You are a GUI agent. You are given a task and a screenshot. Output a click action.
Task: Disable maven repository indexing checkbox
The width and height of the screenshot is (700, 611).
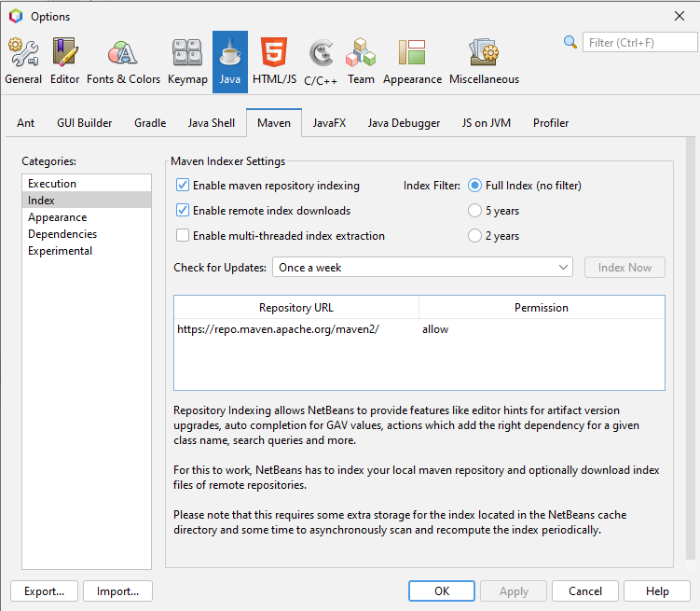[x=183, y=186]
